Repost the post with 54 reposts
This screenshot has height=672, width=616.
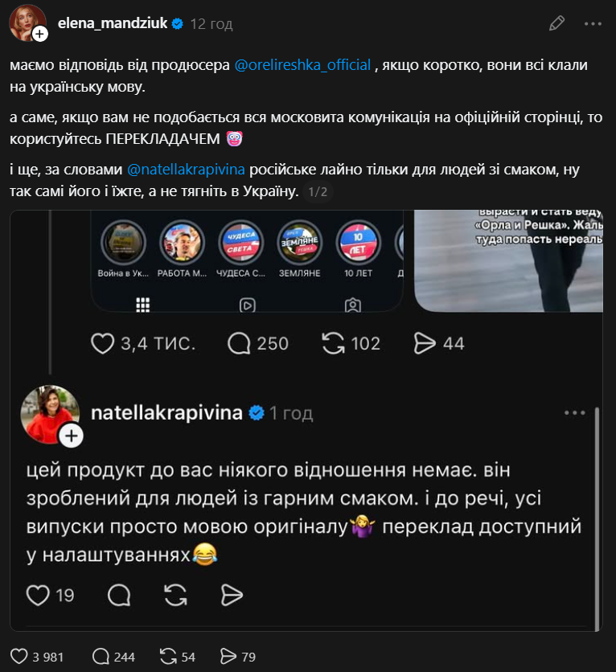(169, 656)
